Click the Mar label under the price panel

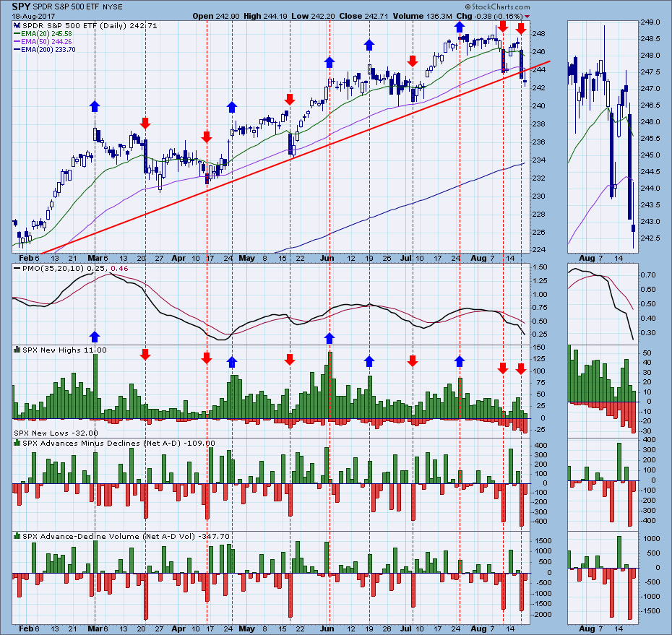(94, 259)
